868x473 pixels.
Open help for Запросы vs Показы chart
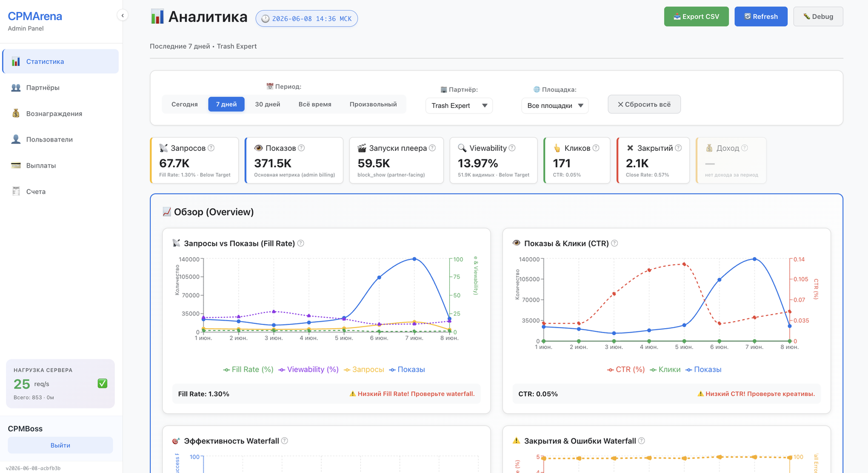(x=301, y=243)
